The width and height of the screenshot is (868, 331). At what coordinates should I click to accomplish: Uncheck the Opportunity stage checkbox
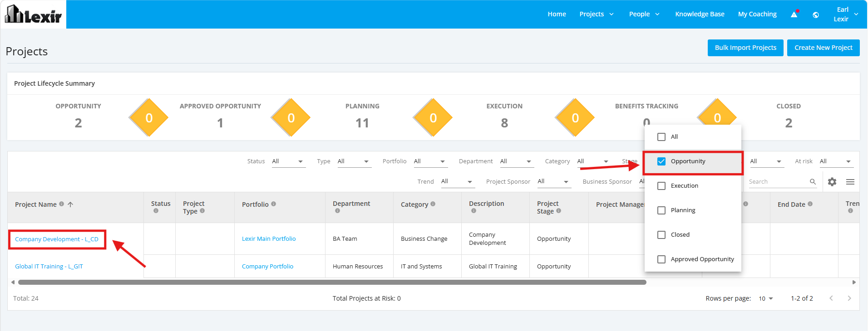(661, 161)
